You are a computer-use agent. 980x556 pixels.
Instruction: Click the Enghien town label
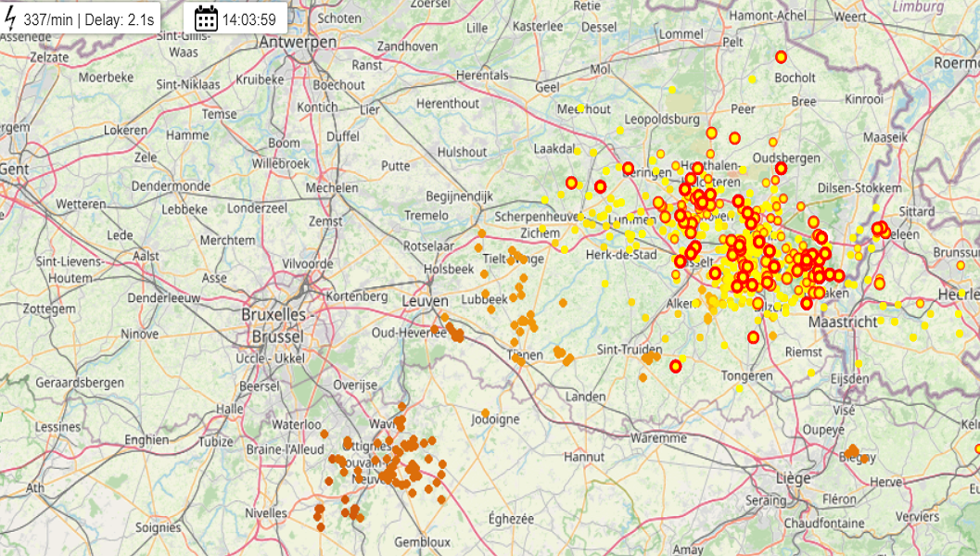pos(146,440)
